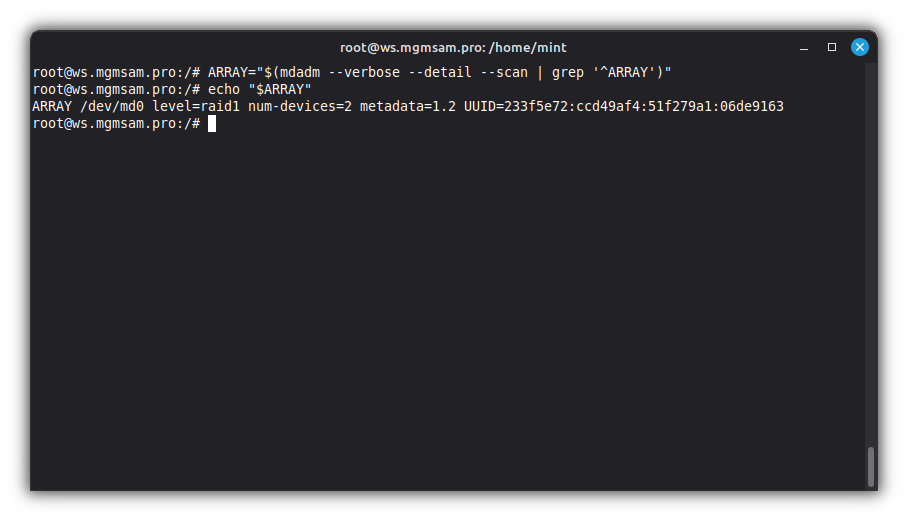Maximize the terminal window

click(831, 47)
